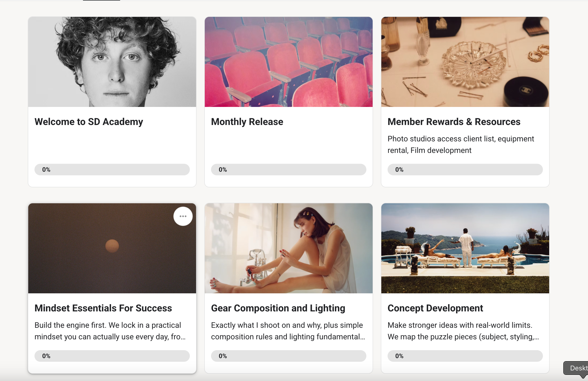Open the Concept Development course

click(x=435, y=308)
